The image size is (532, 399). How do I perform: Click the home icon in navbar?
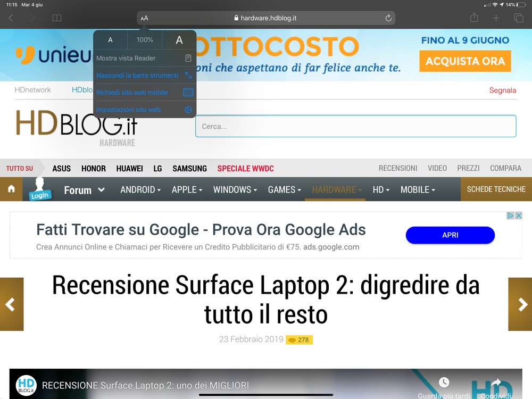[x=11, y=189]
